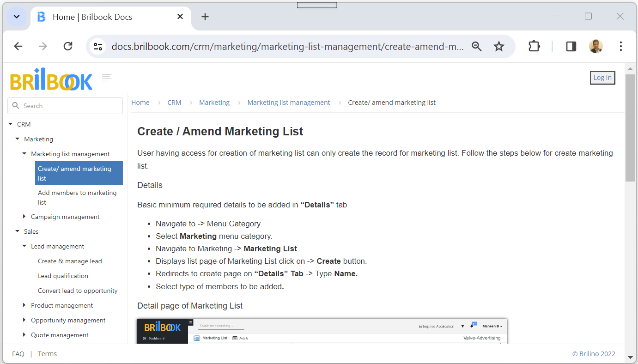Toggle the browser side panel icon
The image size is (638, 364).
[571, 46]
